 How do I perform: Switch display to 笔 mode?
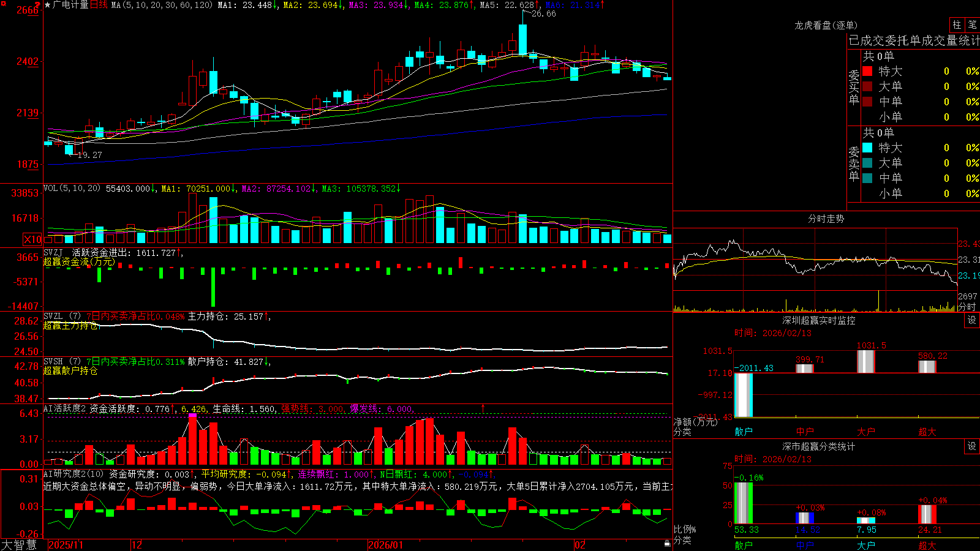(972, 25)
